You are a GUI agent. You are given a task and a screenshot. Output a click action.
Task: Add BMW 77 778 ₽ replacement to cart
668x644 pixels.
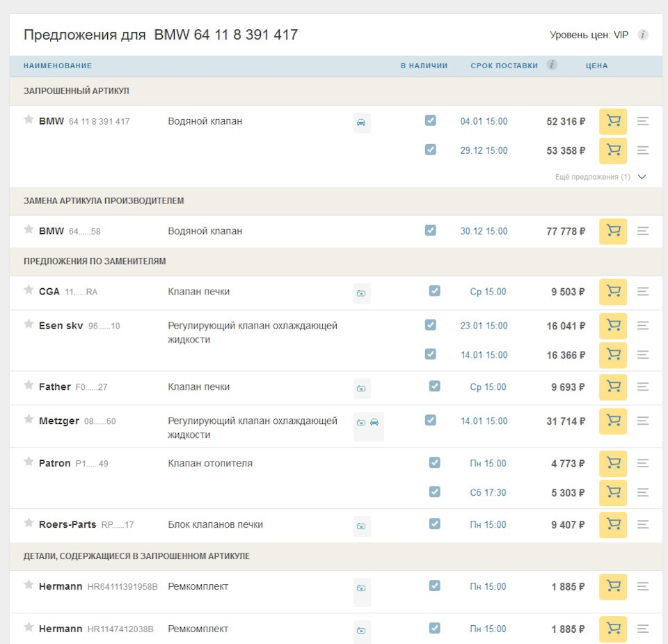(612, 231)
